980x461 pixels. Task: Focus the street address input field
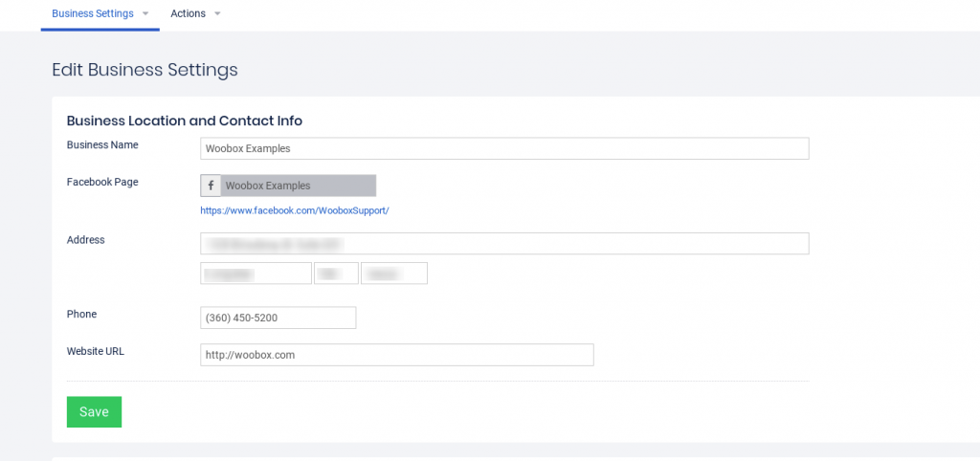504,244
